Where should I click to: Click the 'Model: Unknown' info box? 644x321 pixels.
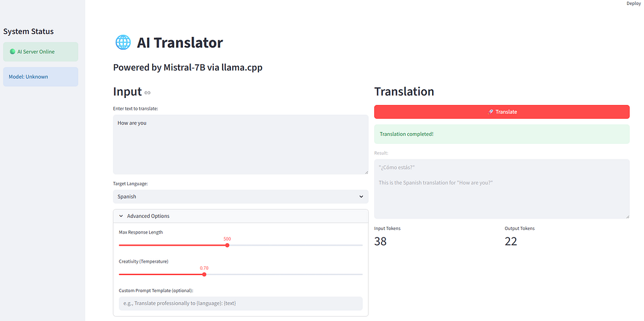click(41, 77)
